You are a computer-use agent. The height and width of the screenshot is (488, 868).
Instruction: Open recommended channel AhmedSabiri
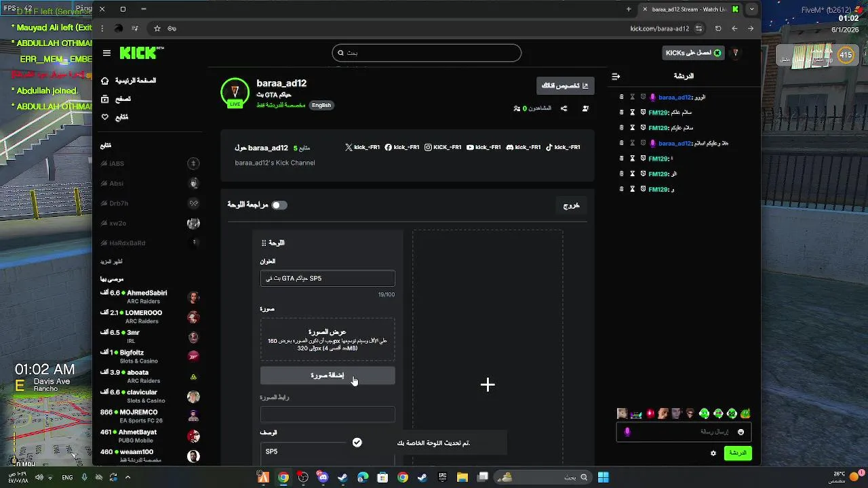coord(150,298)
